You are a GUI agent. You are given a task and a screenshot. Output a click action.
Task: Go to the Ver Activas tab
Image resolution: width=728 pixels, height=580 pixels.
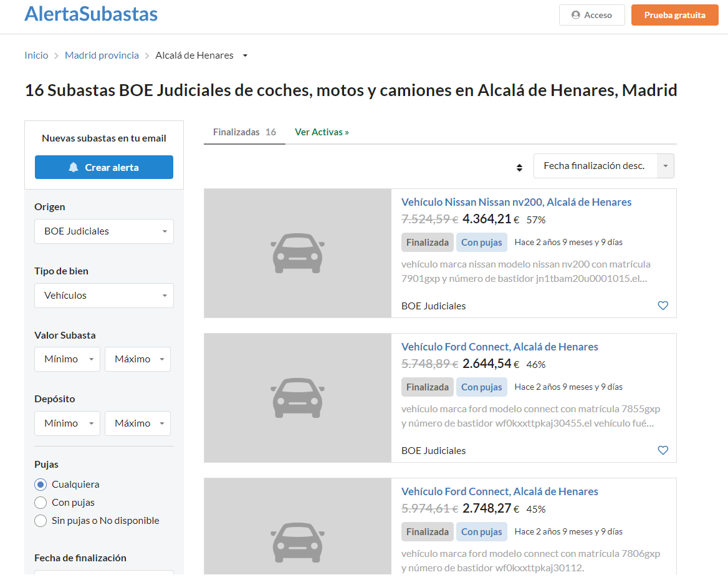pos(322,132)
